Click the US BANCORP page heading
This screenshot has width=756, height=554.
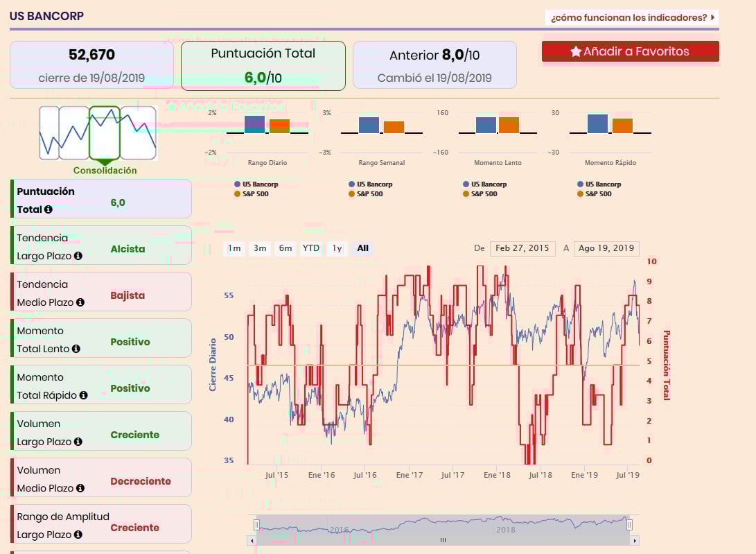[x=46, y=16]
